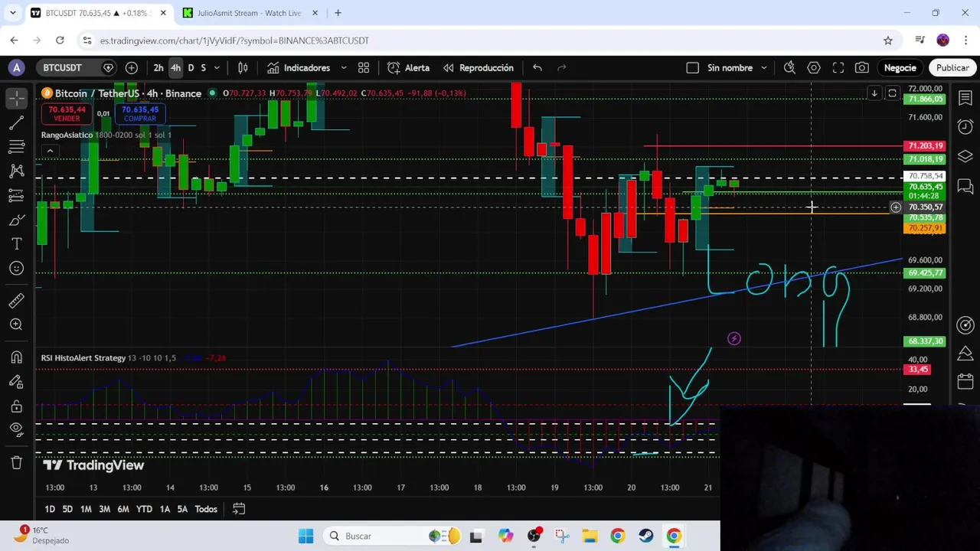Image resolution: width=980 pixels, height=551 pixels.
Task: Click the compare or add symbol plus icon
Action: pyautogui.click(x=132, y=68)
